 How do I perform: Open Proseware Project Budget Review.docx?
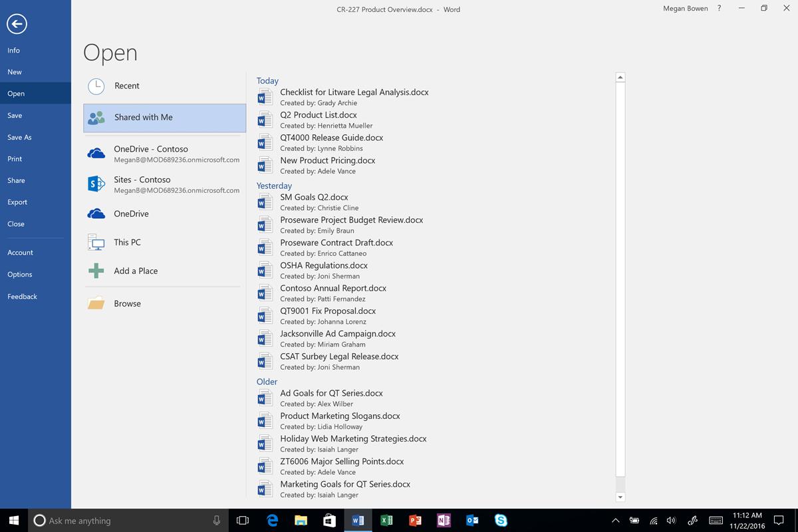(x=352, y=220)
